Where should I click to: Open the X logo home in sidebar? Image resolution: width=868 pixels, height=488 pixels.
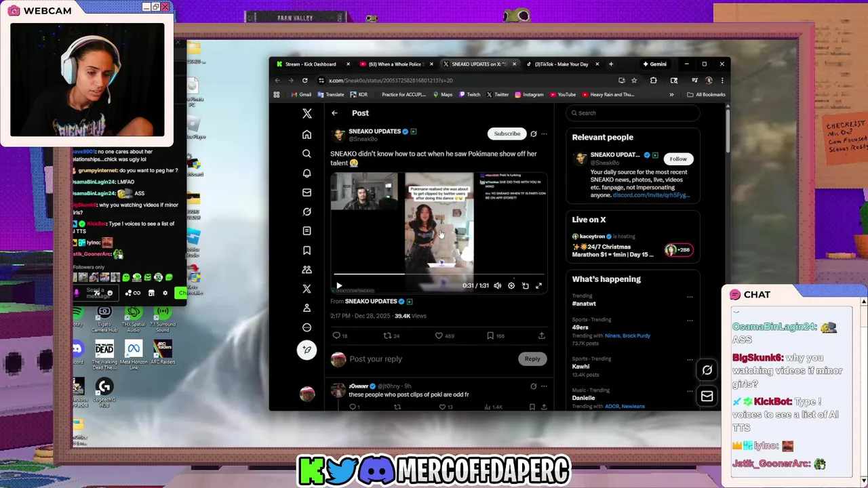click(x=307, y=114)
